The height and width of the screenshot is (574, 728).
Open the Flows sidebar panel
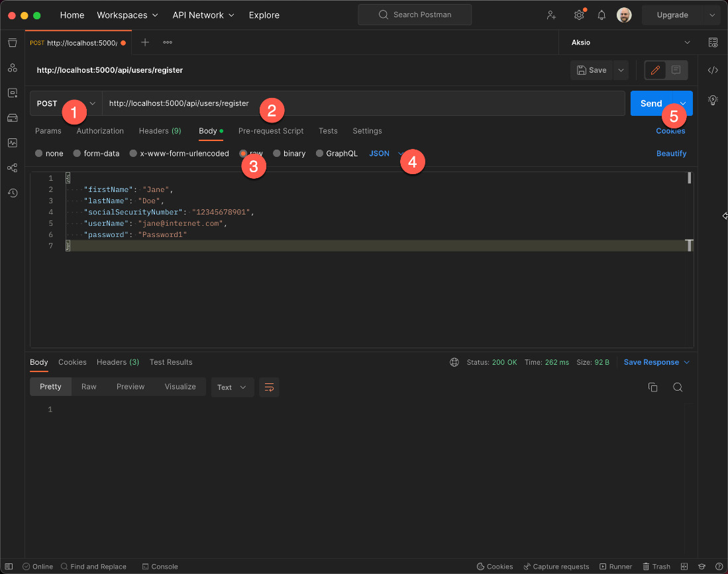point(13,168)
